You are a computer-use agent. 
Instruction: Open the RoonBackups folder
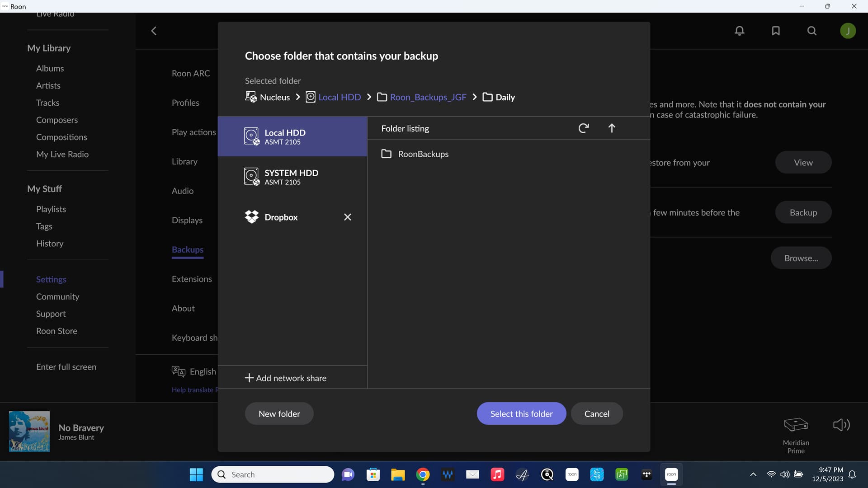click(x=415, y=154)
